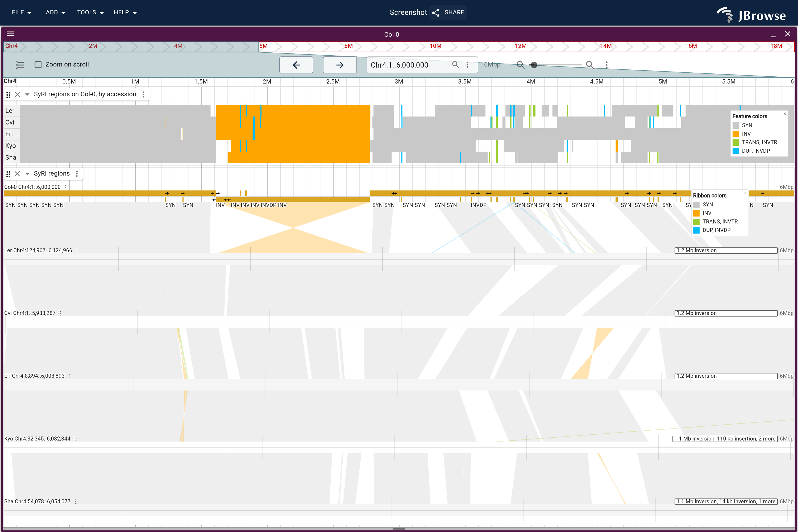The image size is (798, 532).
Task: Enable the Zoom on scroll checkbox
Action: (x=38, y=64)
